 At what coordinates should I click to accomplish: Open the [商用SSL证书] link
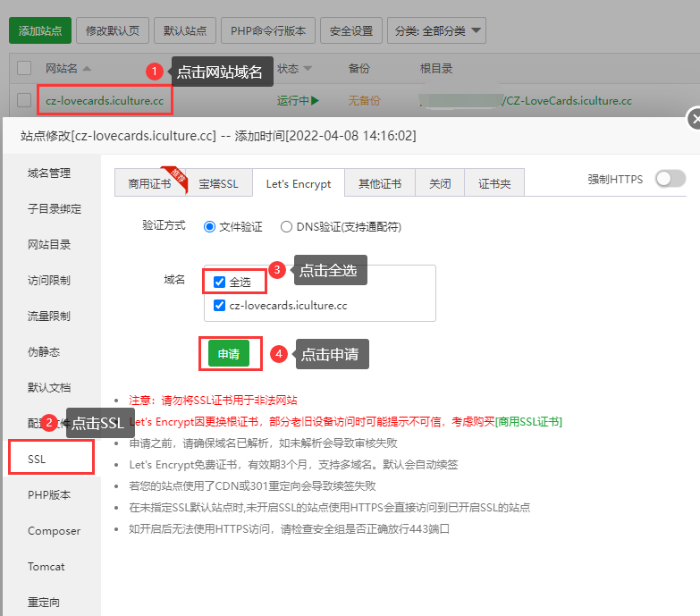pos(528,421)
